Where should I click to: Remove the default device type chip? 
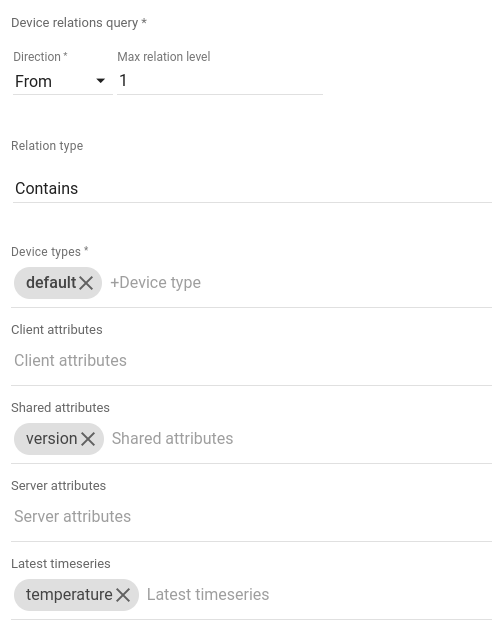pyautogui.click(x=86, y=283)
